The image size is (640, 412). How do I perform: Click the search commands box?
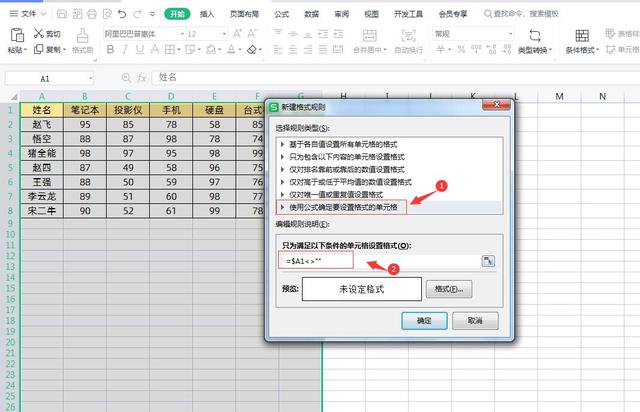coord(521,14)
